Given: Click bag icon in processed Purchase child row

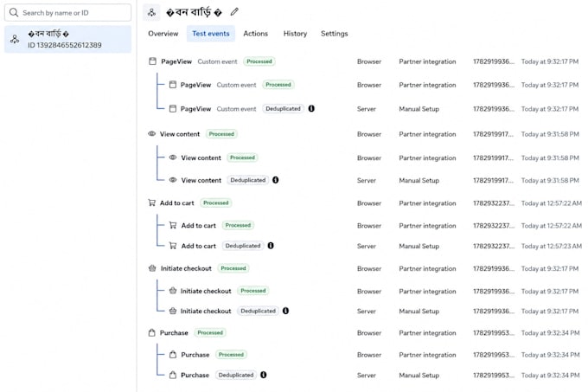Looking at the screenshot, I should click(x=172, y=354).
